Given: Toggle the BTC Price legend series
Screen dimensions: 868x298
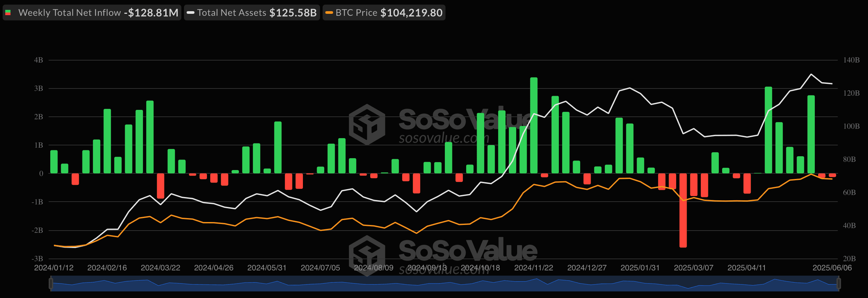Looking at the screenshot, I should pos(384,13).
